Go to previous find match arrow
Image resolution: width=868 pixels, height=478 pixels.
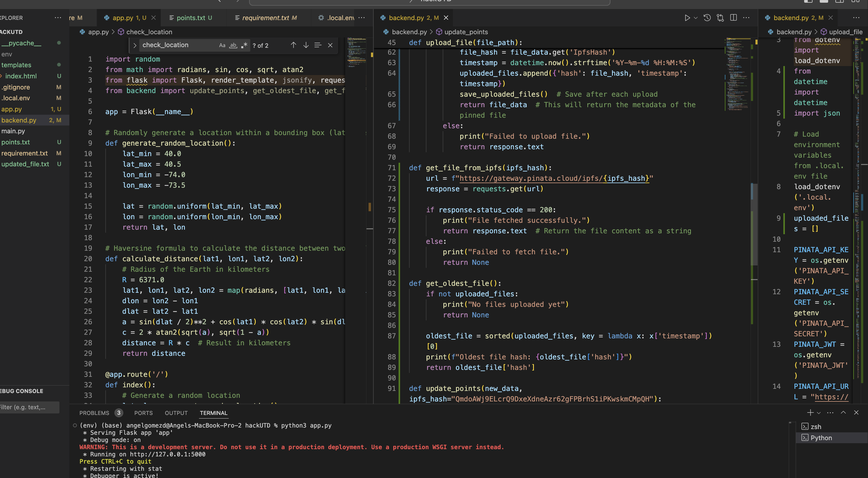tap(293, 45)
